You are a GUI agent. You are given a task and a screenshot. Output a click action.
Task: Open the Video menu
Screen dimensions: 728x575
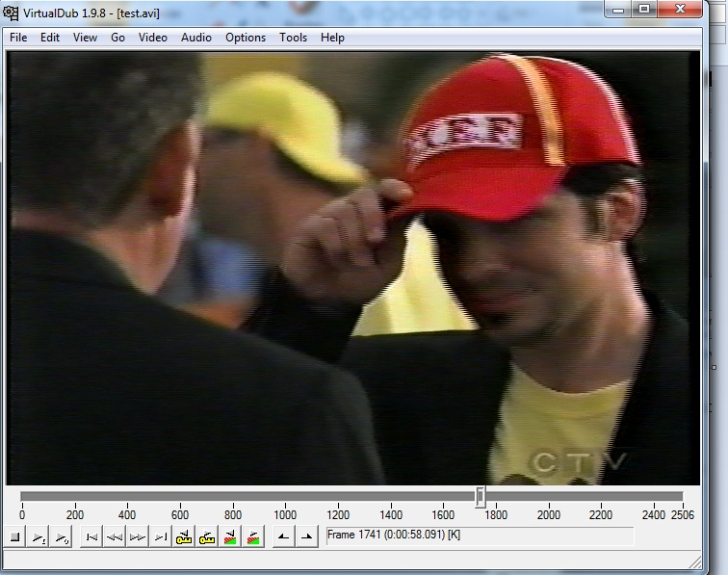coord(153,38)
